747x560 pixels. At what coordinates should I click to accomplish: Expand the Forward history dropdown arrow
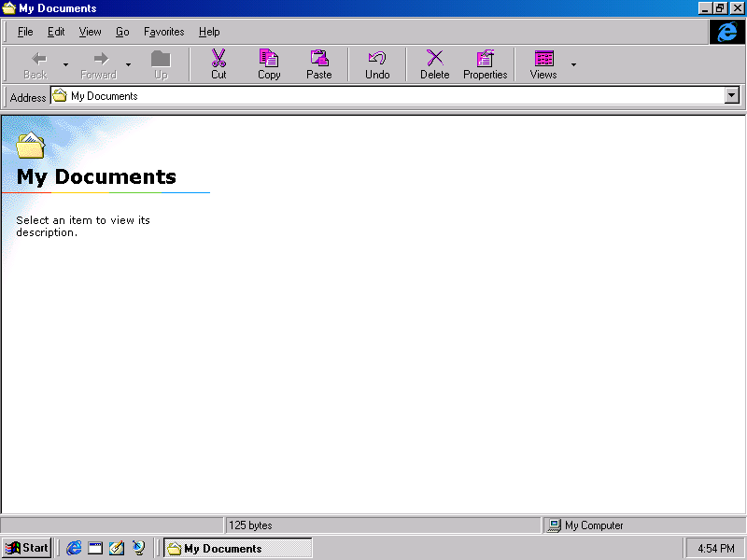coord(128,64)
